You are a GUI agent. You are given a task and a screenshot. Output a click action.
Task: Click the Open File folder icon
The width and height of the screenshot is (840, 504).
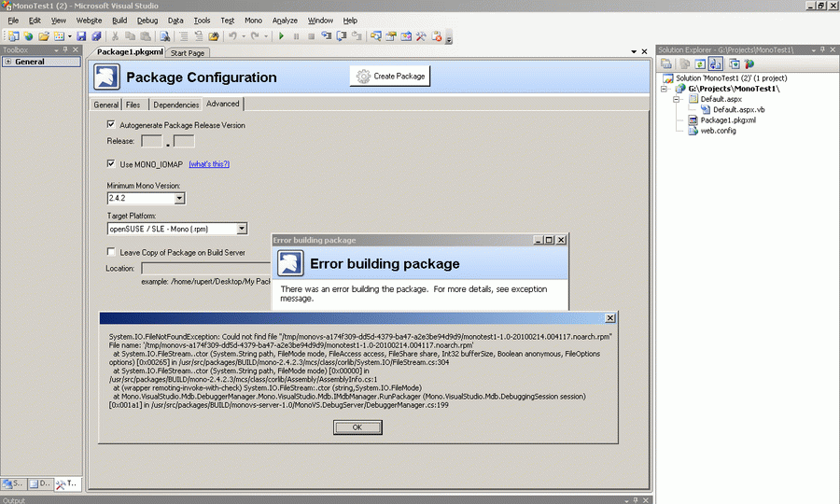pos(44,36)
